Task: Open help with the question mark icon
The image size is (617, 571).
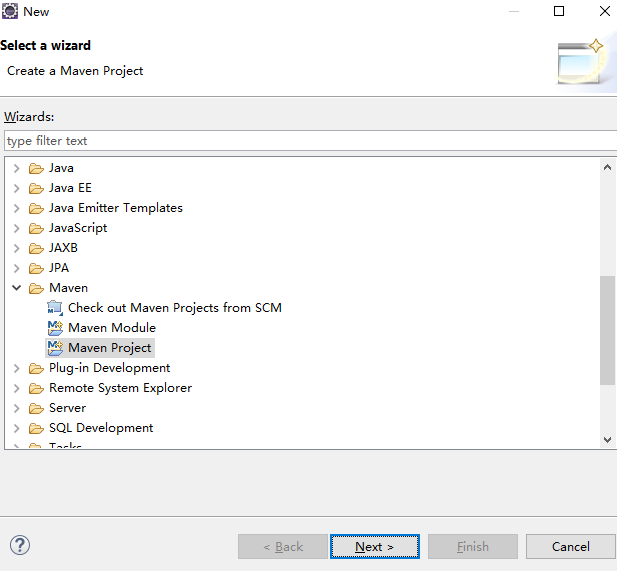Action: pos(20,545)
